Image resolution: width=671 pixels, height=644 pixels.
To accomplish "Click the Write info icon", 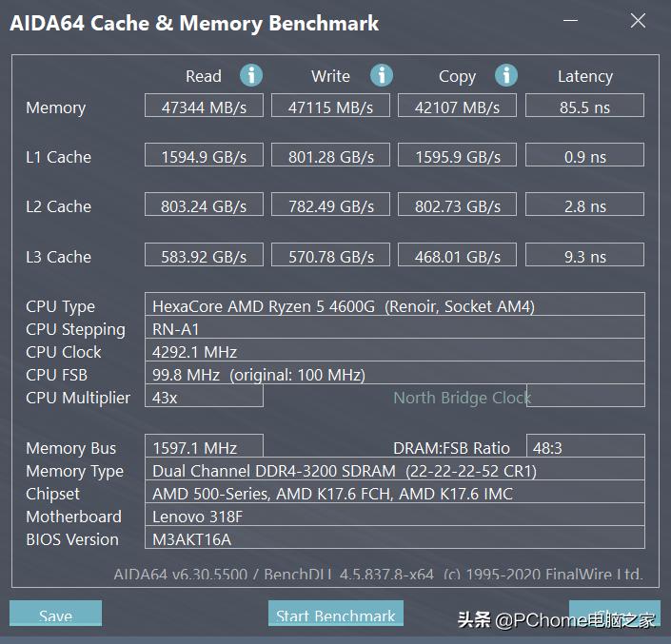I will click(382, 76).
